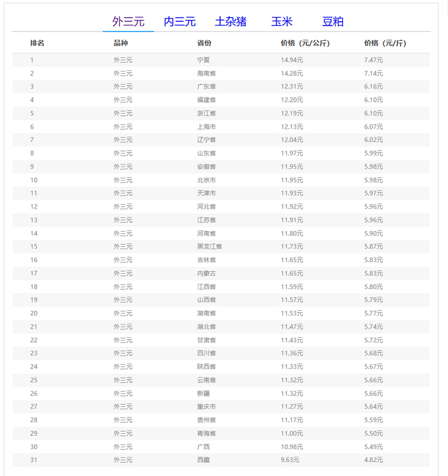Select the 5.87元 price value
The height and width of the screenshot is (476, 448).
373,246
